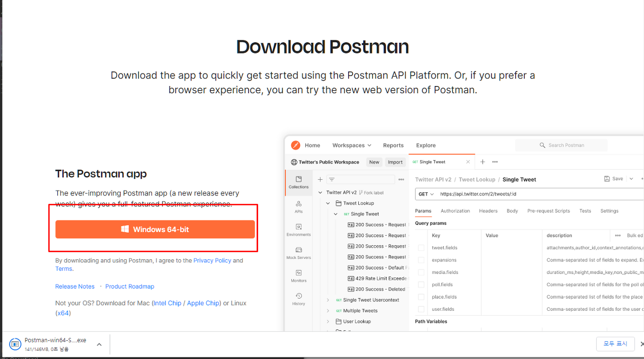
Task: Click the globe icon beside Twitter's Public Workspace
Action: [x=294, y=162]
